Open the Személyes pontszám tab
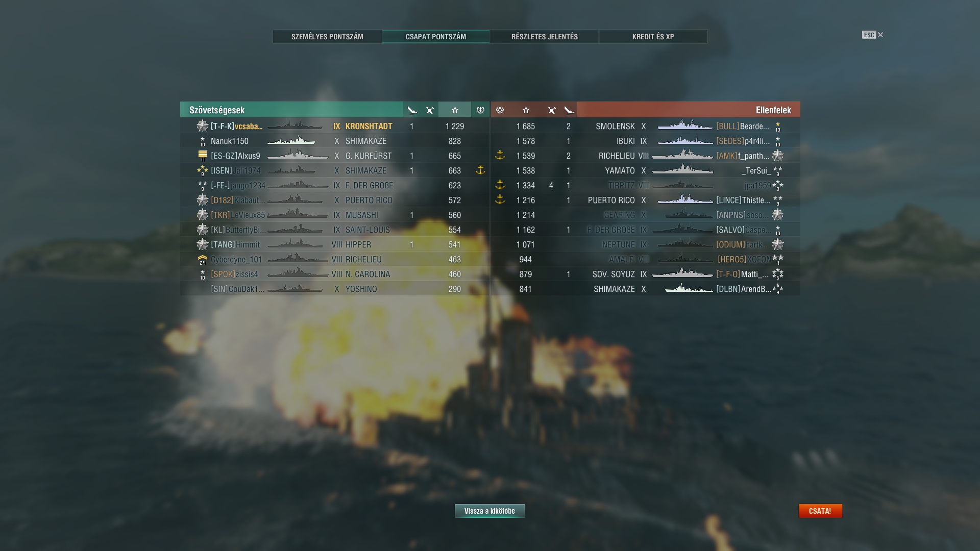 tap(327, 37)
